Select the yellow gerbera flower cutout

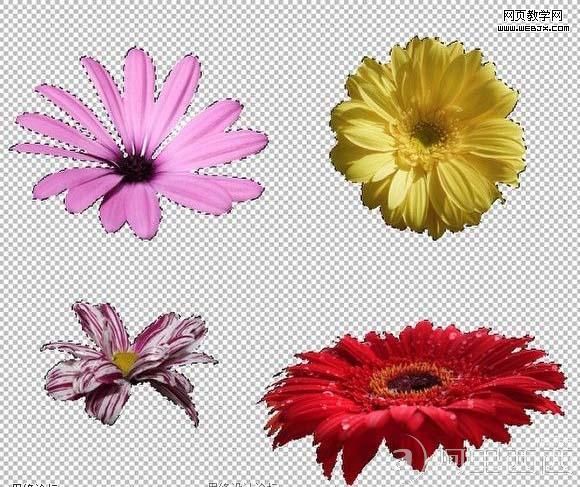click(x=428, y=138)
